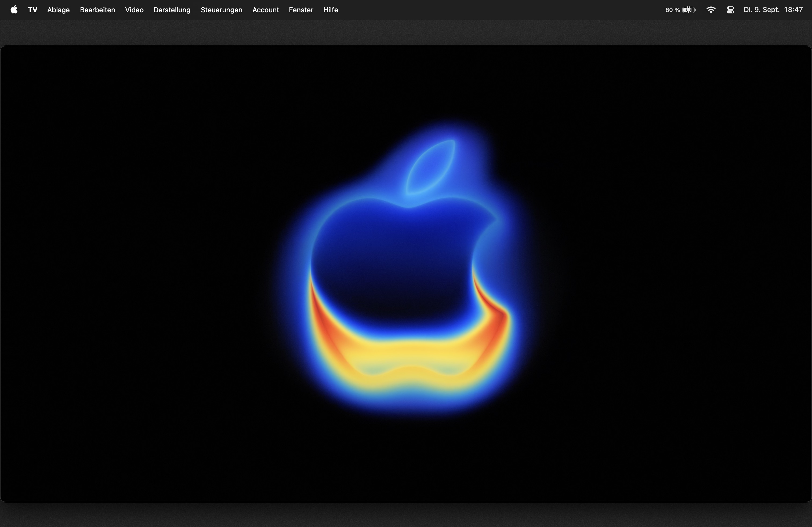Open the Wi-Fi status menu
The height and width of the screenshot is (527, 812).
pos(711,10)
